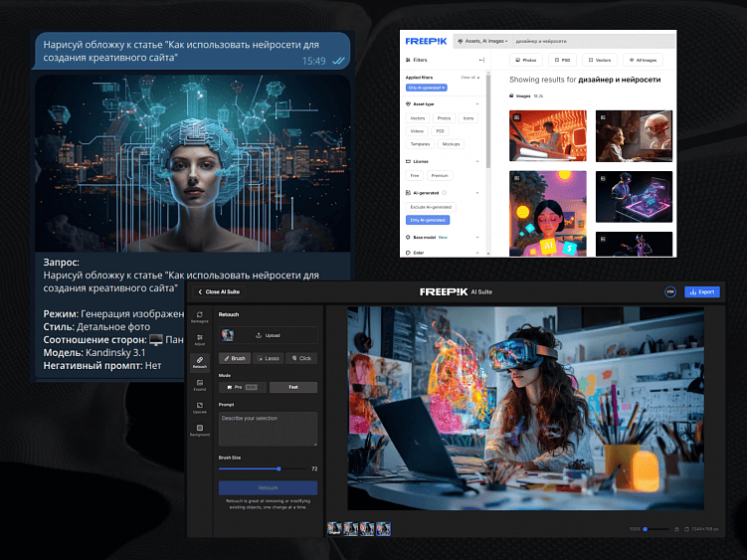Click Close AI Suite button
This screenshot has width=747, height=560.
click(219, 291)
